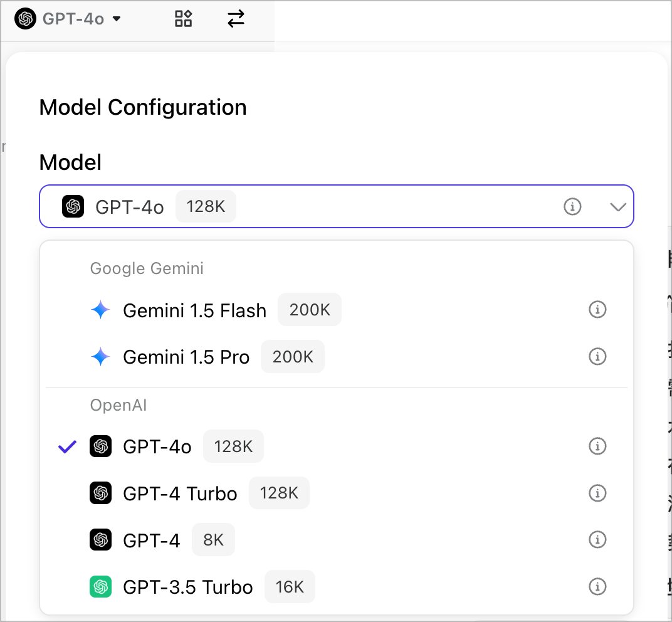Select Gemini 1.5 Flash from the list
The height and width of the screenshot is (622, 672).
pyautogui.click(x=194, y=310)
